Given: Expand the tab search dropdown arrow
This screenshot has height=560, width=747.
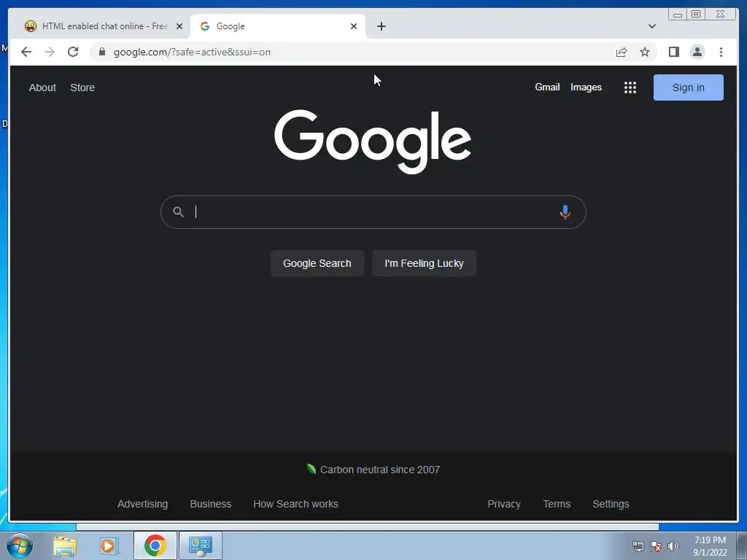Looking at the screenshot, I should click(x=651, y=26).
